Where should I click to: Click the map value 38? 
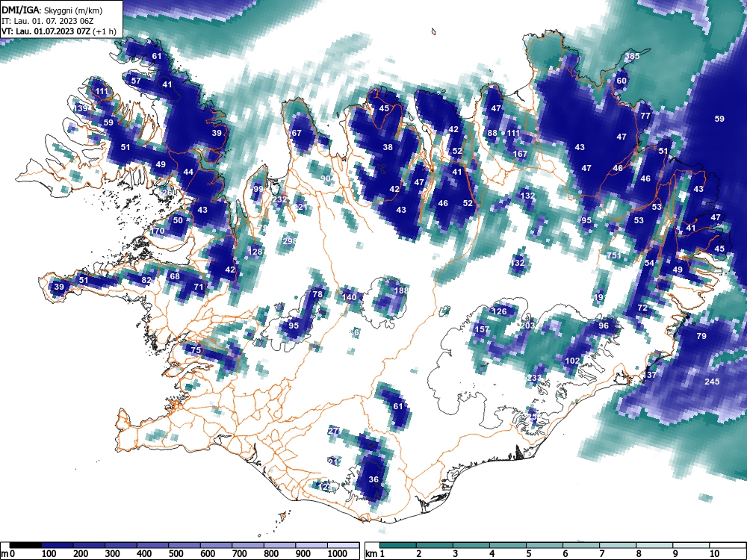click(388, 147)
